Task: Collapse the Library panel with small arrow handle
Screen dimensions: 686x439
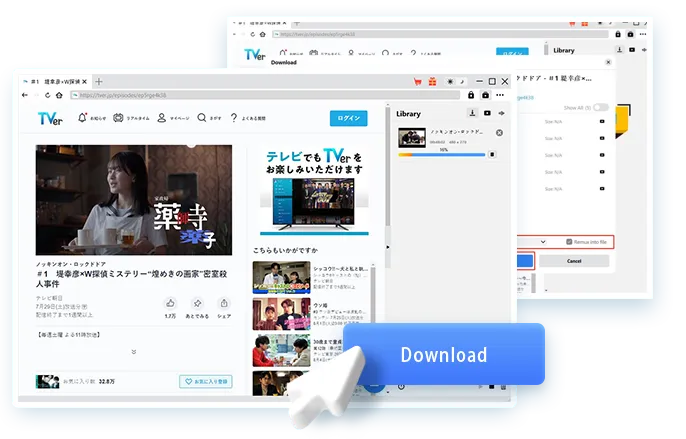Action: 388,247
